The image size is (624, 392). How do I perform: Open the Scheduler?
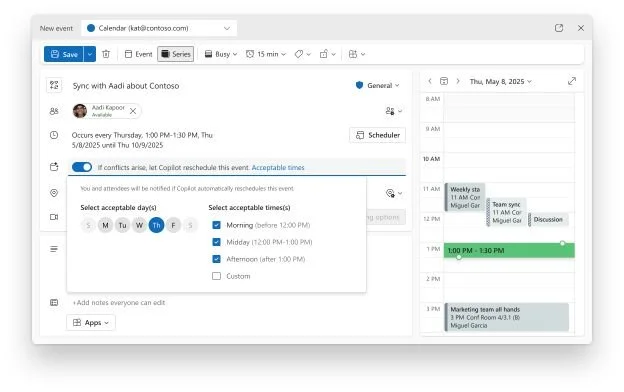(378, 135)
